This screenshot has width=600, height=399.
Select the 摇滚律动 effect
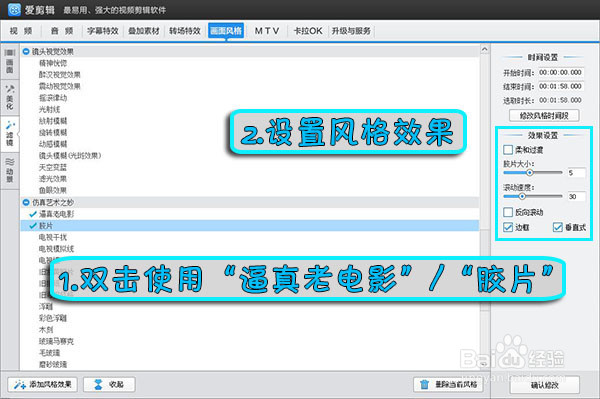[x=53, y=98]
